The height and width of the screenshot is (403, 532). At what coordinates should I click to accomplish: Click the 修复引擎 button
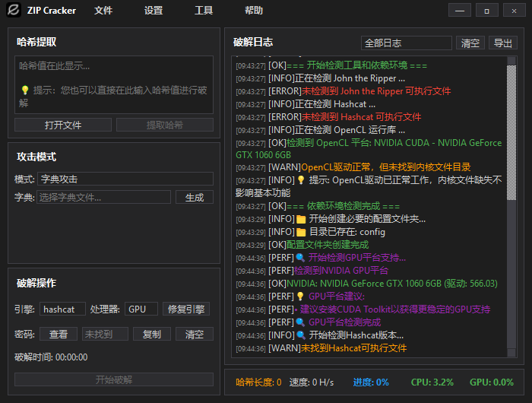point(186,309)
